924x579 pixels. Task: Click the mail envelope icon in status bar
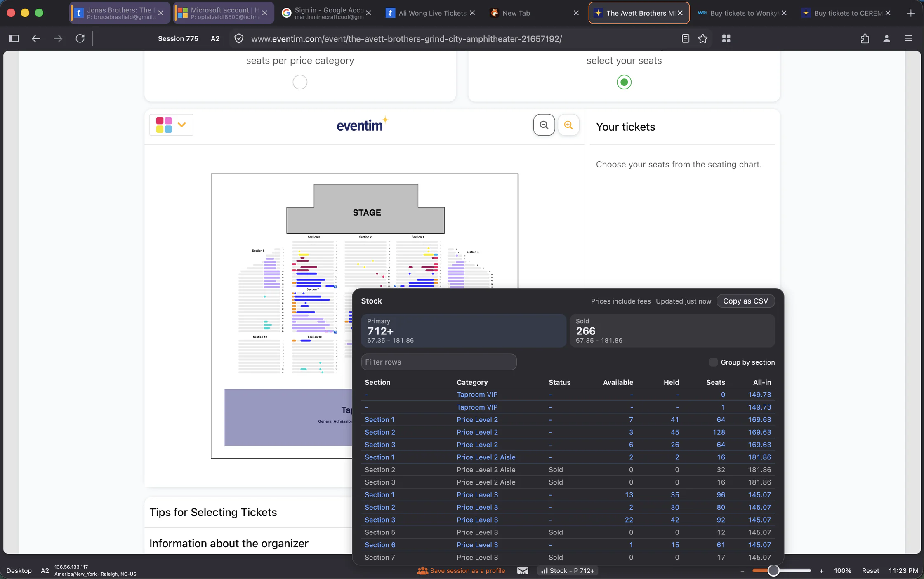coord(523,571)
